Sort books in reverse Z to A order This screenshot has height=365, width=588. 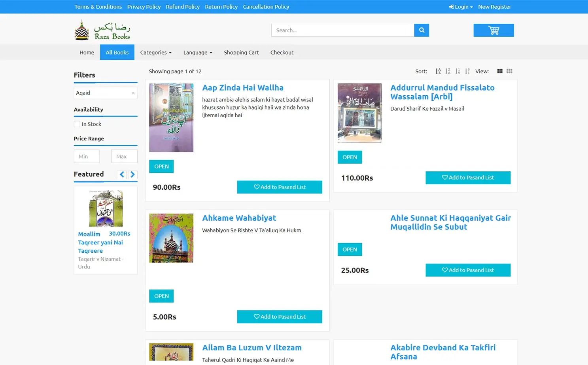tap(448, 71)
